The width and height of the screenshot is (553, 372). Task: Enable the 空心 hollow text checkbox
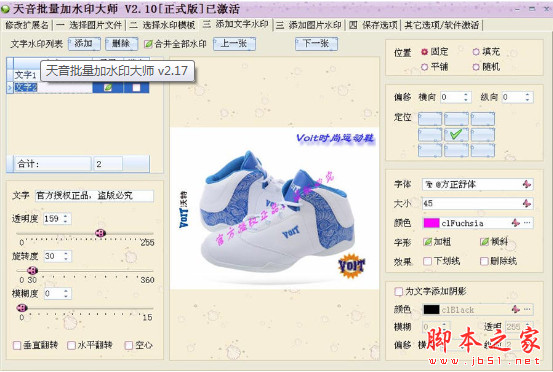coord(129,345)
